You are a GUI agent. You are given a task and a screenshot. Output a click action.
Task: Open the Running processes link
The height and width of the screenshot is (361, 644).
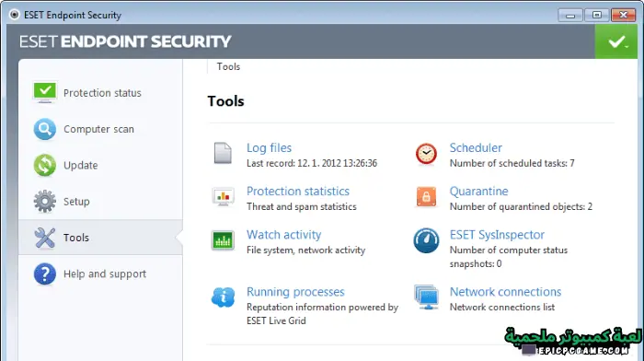coord(295,292)
